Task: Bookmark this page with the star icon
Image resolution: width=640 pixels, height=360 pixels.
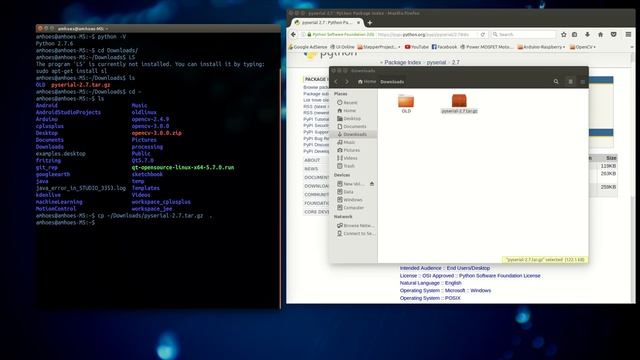Action: point(564,35)
